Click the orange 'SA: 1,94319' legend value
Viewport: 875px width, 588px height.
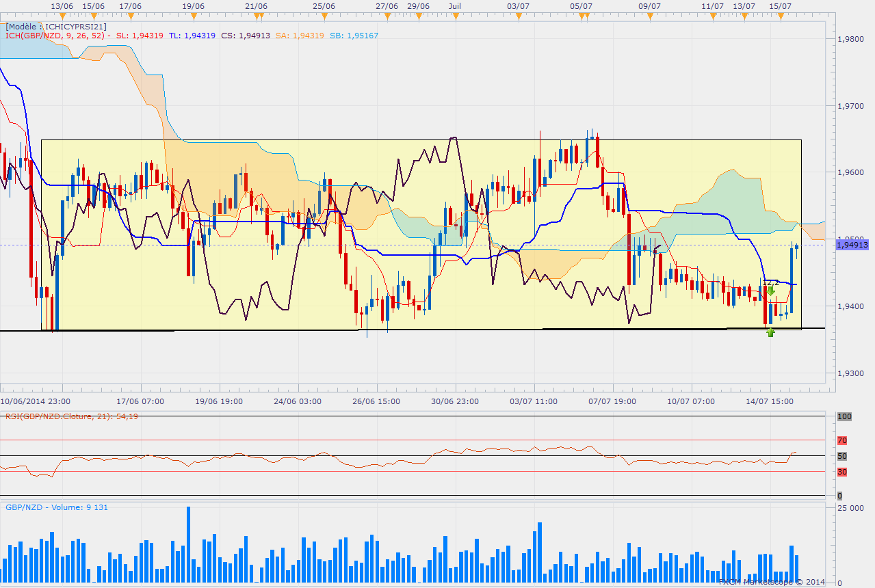(x=300, y=36)
